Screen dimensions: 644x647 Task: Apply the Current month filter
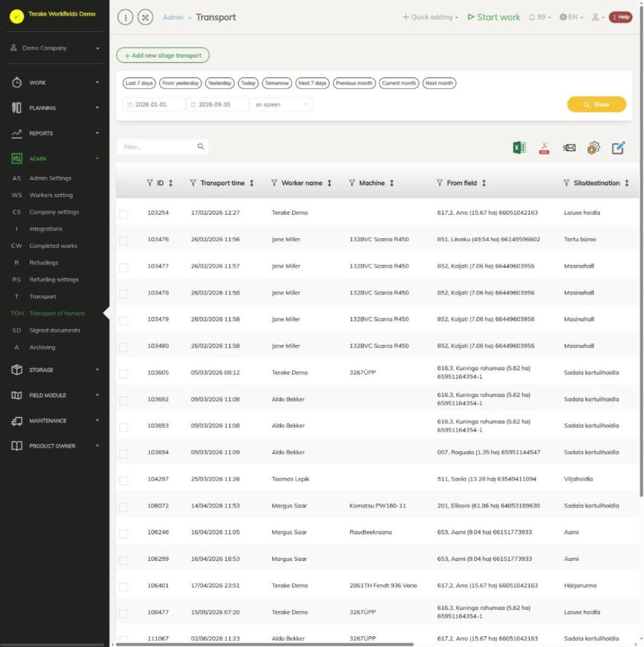399,83
